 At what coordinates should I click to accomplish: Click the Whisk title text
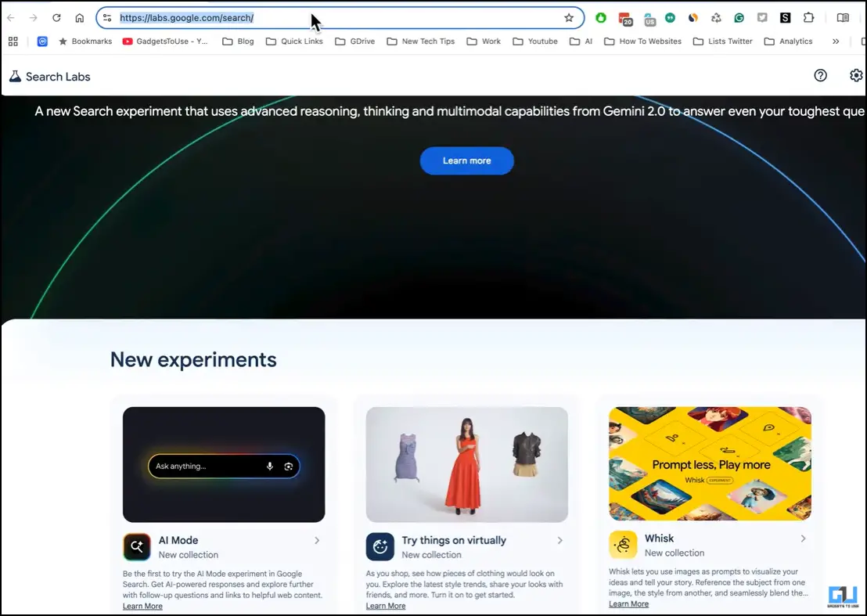pos(659,538)
